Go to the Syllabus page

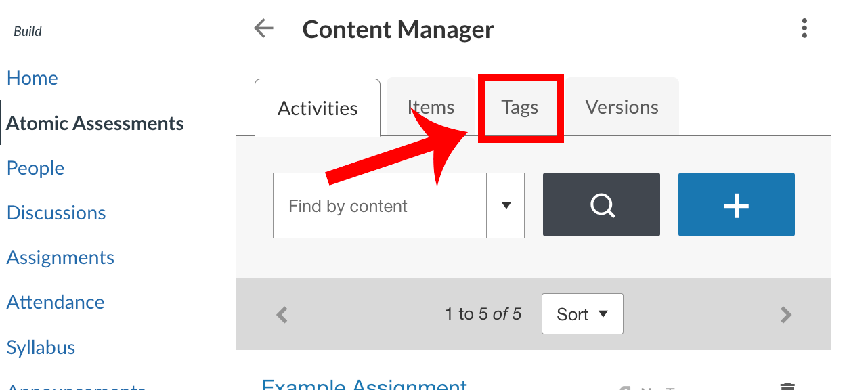[x=41, y=347]
